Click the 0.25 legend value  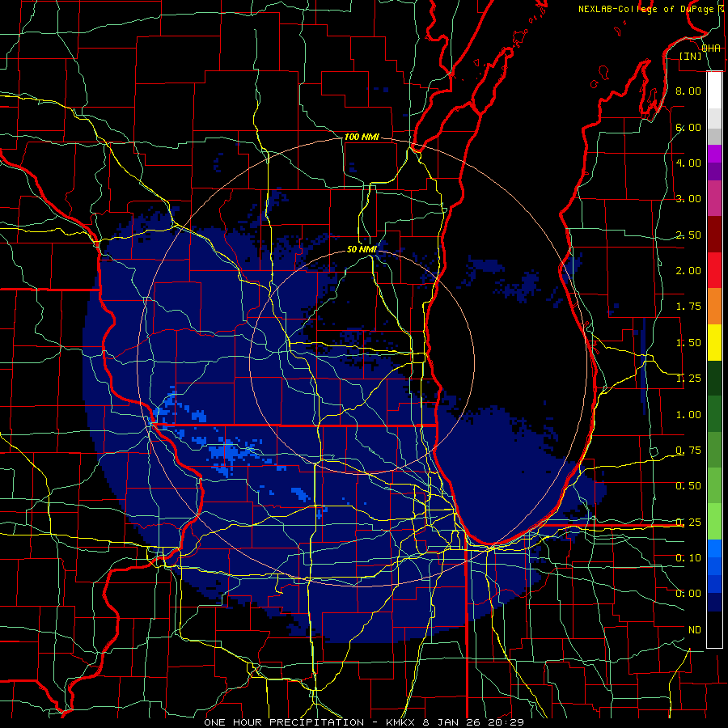coord(688,523)
